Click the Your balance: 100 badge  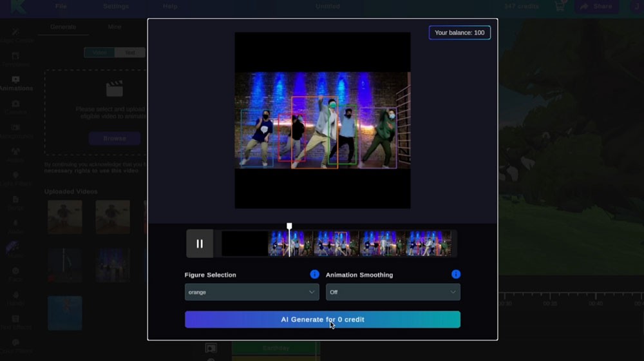pos(460,32)
